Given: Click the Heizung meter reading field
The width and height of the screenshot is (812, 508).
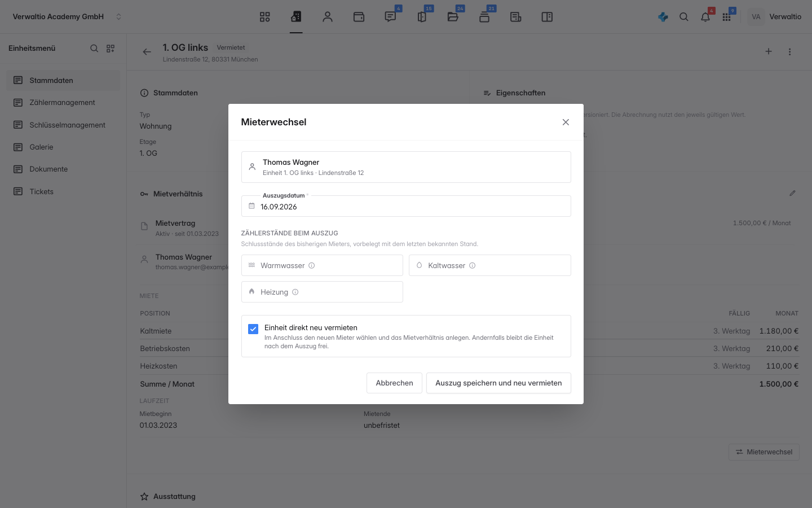Looking at the screenshot, I should pyautogui.click(x=322, y=292).
